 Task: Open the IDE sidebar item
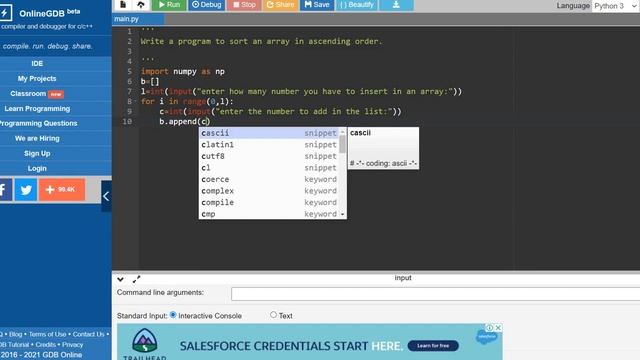[37, 64]
